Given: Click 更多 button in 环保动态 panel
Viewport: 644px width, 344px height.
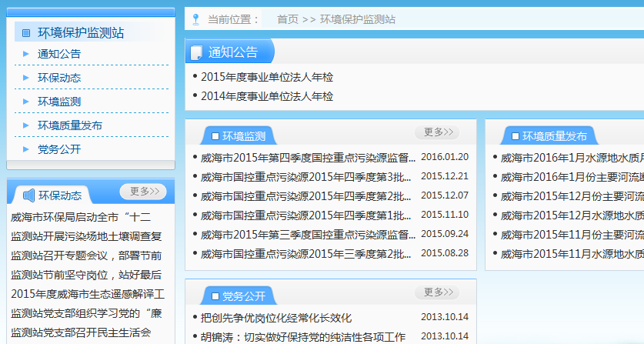Looking at the screenshot, I should (x=143, y=192).
